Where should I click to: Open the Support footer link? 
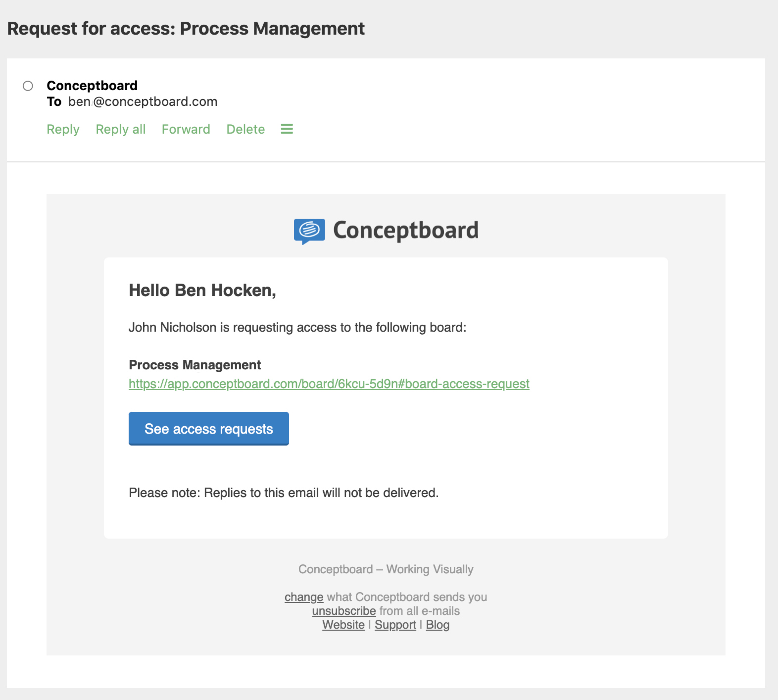coord(395,625)
